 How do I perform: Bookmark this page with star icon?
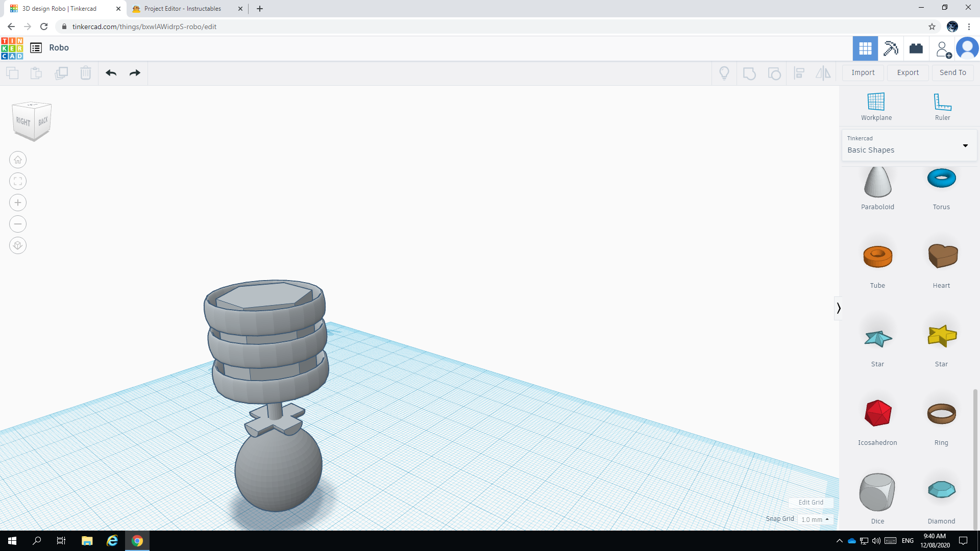pos(932,27)
